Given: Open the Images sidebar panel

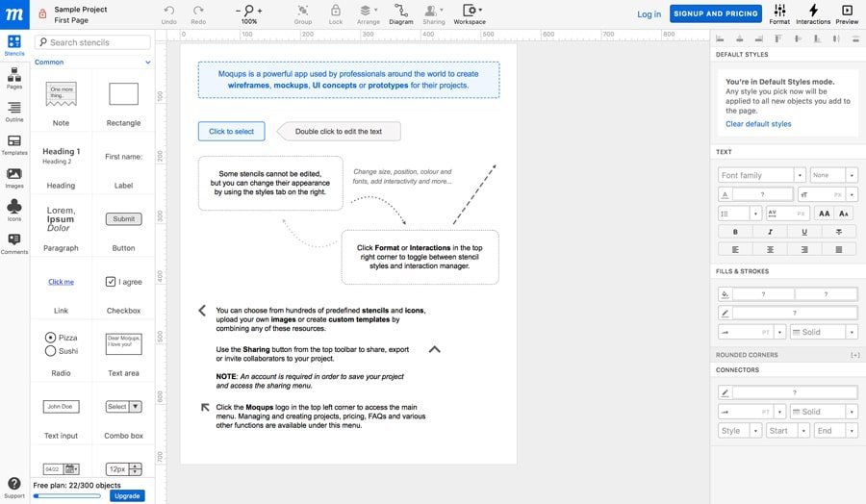Looking at the screenshot, I should tap(14, 178).
